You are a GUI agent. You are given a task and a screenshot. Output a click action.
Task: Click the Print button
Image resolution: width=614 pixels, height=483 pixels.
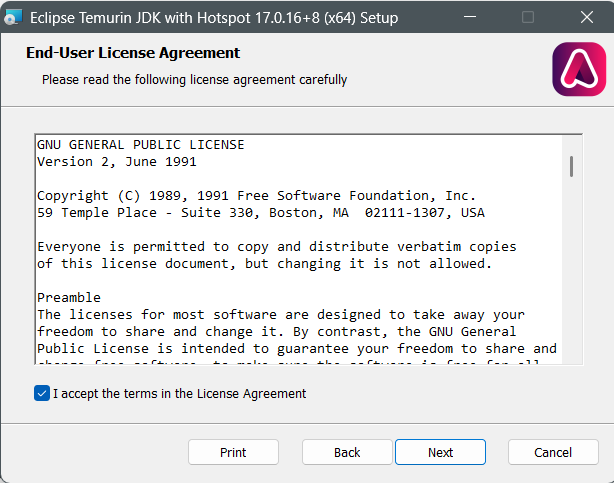233,452
